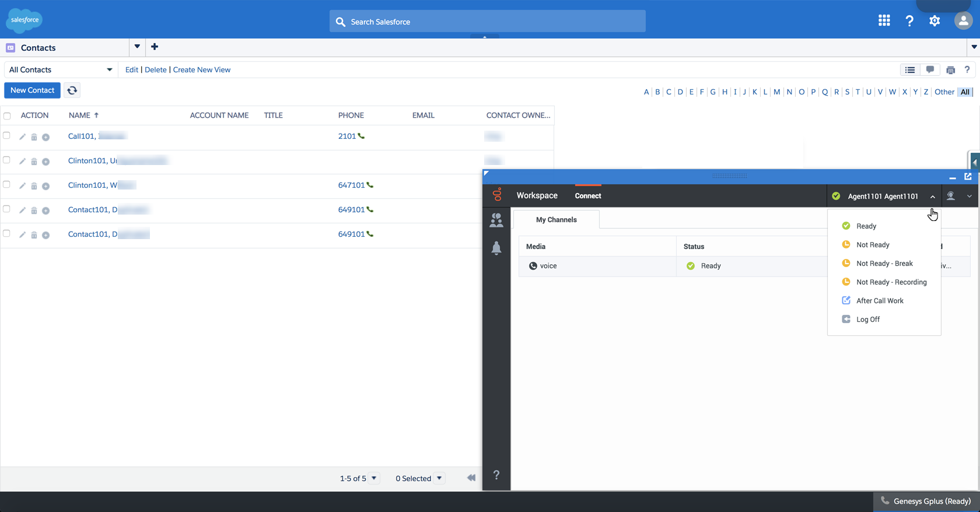This screenshot has width=980, height=512.
Task: Select Not Ready - Break status
Action: [884, 264]
